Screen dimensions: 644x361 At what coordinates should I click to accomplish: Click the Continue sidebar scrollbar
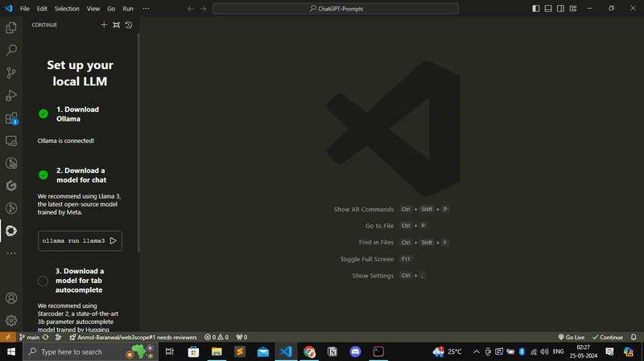[x=138, y=143]
